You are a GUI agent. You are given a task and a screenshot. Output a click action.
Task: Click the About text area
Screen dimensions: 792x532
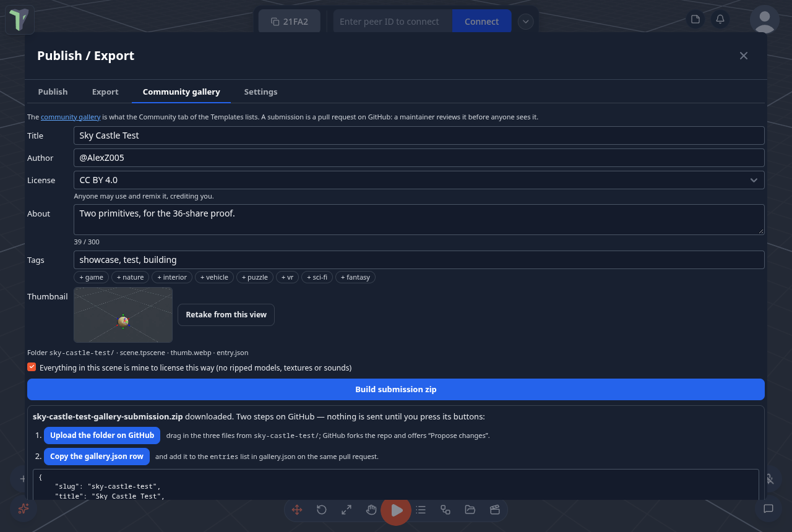pos(419,220)
